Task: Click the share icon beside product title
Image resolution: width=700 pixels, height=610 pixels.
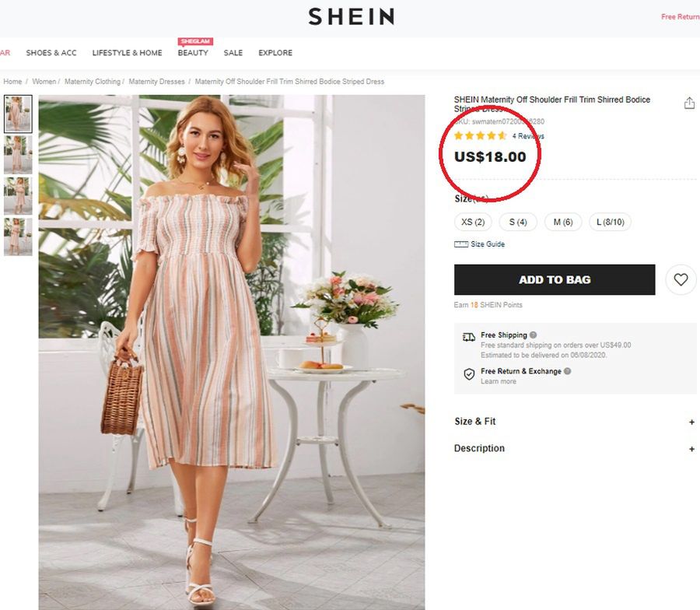Action: (x=689, y=103)
